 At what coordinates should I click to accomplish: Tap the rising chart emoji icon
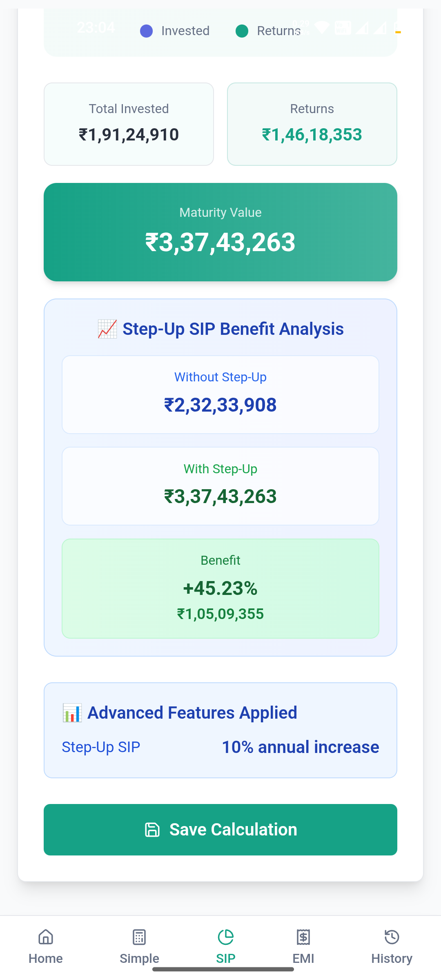107,329
